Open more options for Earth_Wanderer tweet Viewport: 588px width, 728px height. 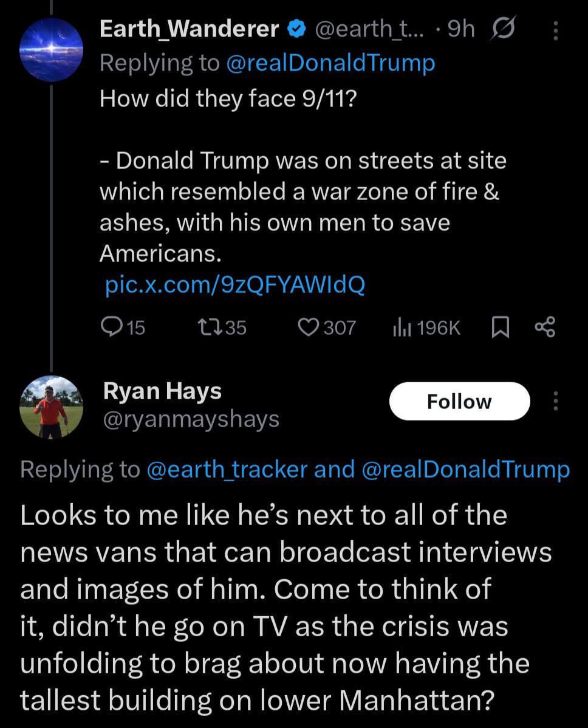pos(555,29)
